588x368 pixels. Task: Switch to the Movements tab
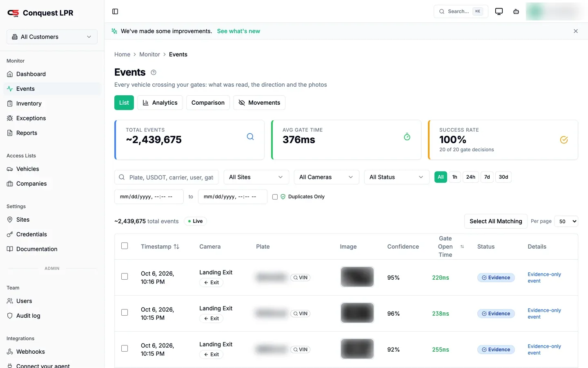click(259, 103)
